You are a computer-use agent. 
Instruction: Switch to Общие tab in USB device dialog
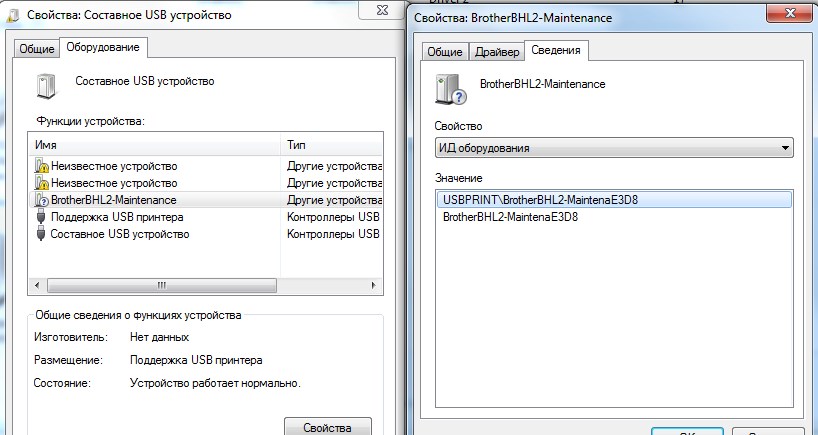[37, 49]
